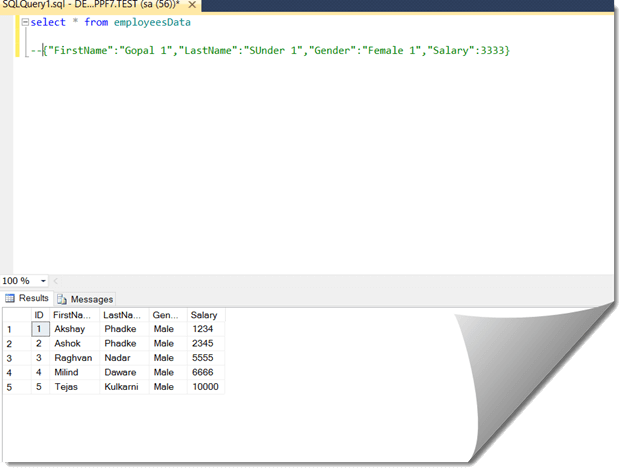The image size is (624, 472).
Task: Click the salary cell 2345
Action: [x=206, y=343]
